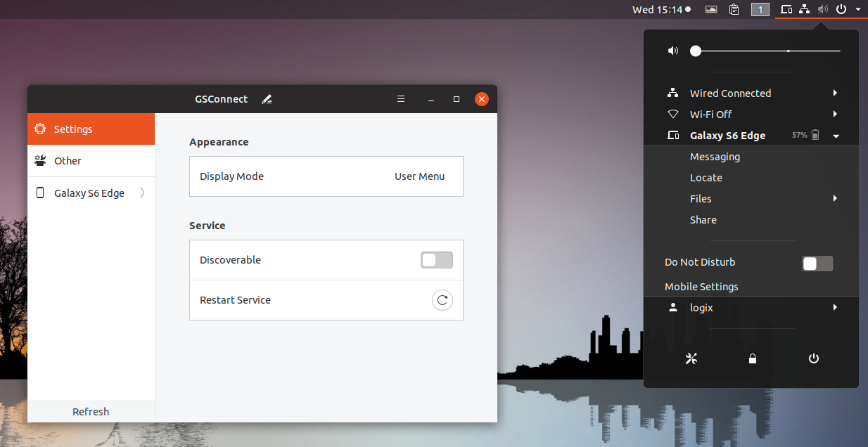Open the top bar system menu dropdown arrow
The width and height of the screenshot is (868, 447).
coord(858,9)
